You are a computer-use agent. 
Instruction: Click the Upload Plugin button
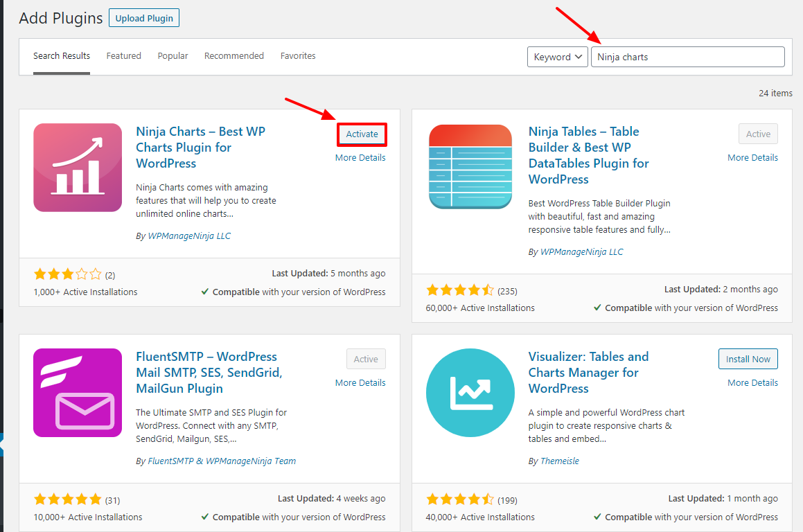[143, 17]
